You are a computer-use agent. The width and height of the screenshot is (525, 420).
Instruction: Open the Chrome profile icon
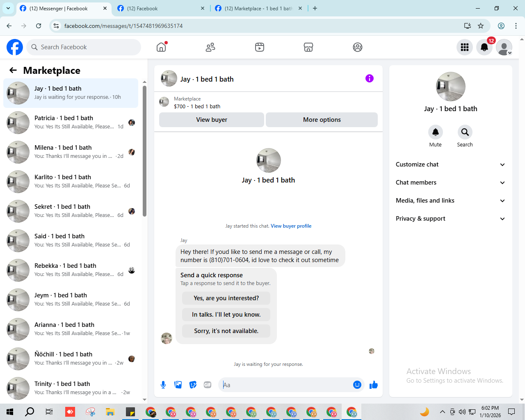click(x=501, y=26)
